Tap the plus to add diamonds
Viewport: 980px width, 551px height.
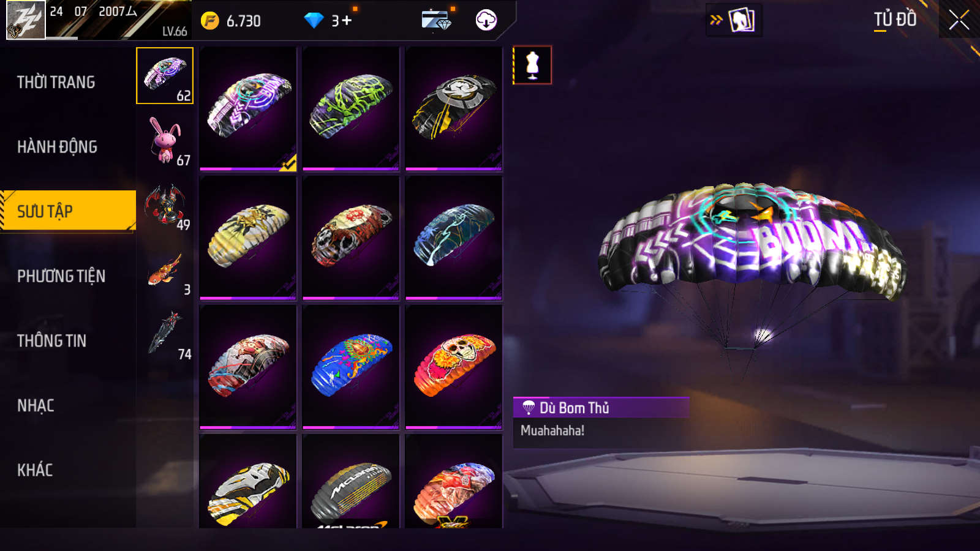[347, 20]
